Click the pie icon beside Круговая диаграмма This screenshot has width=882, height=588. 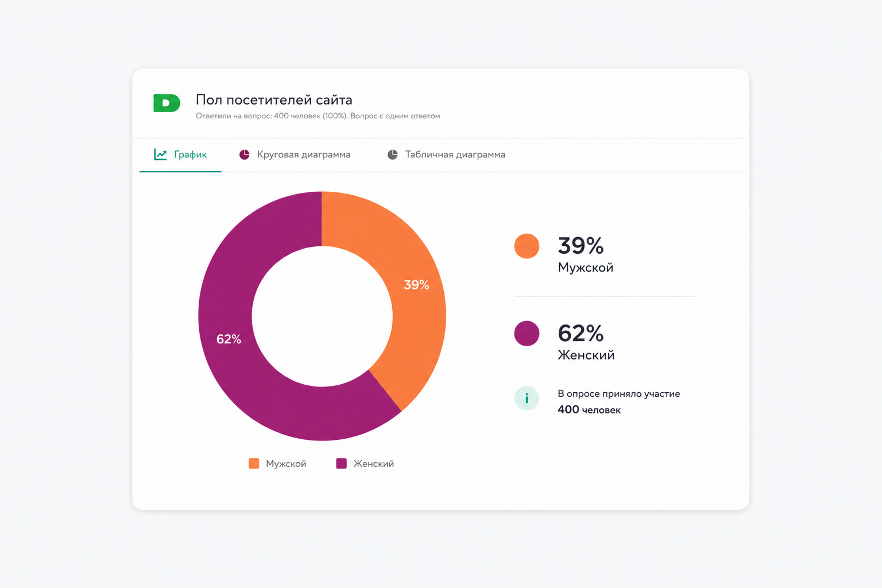[245, 154]
